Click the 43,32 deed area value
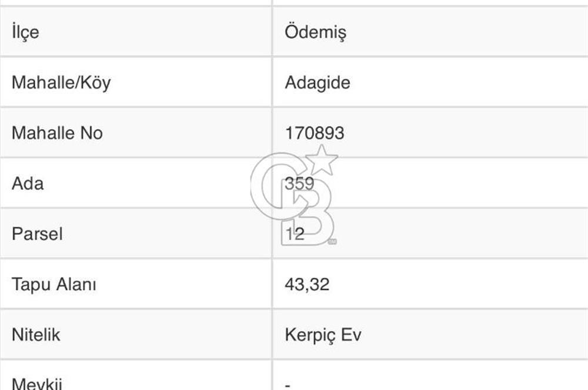This screenshot has height=390, width=588. click(x=307, y=284)
